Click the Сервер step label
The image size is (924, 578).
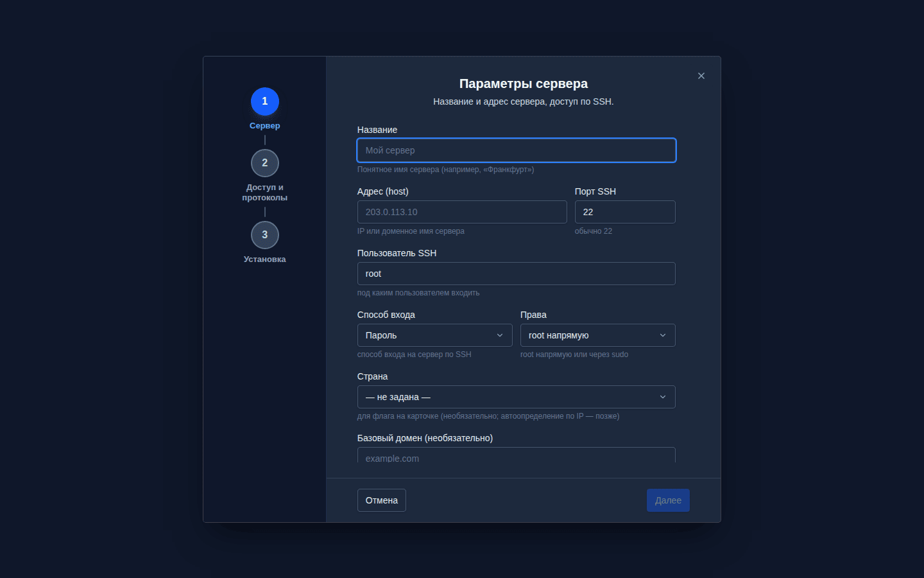click(265, 126)
